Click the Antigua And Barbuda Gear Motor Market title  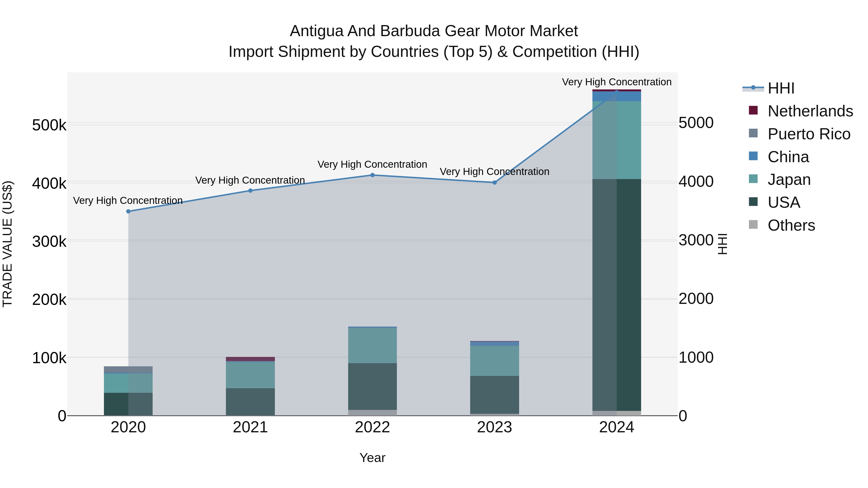(x=434, y=31)
